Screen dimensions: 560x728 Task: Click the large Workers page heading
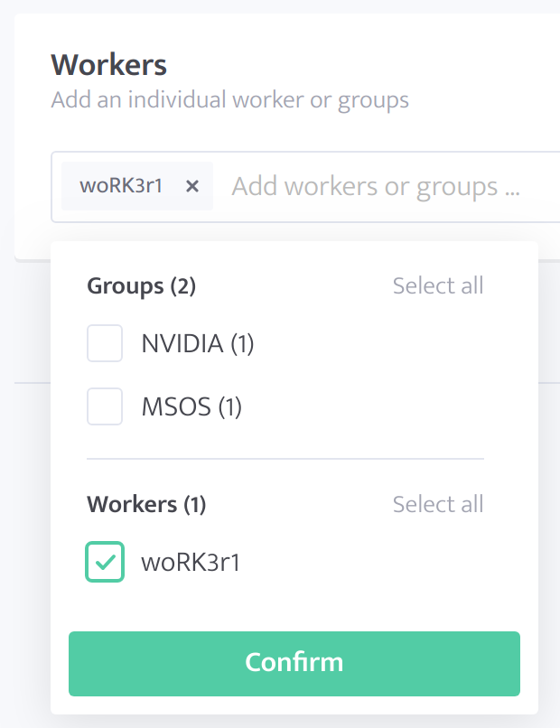[108, 64]
